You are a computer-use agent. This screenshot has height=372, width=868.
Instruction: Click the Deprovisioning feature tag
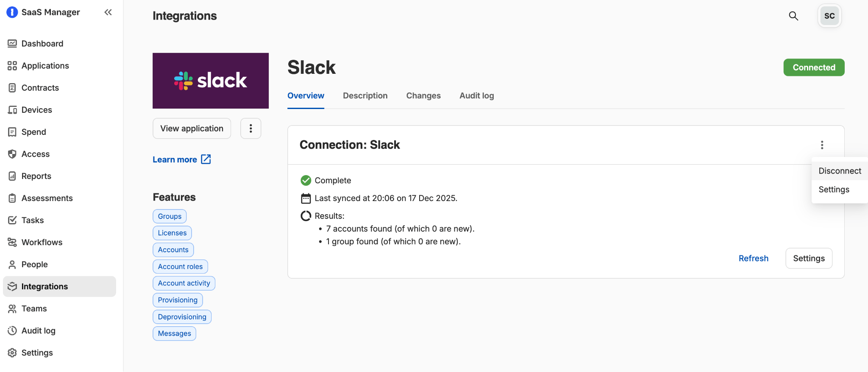click(182, 317)
